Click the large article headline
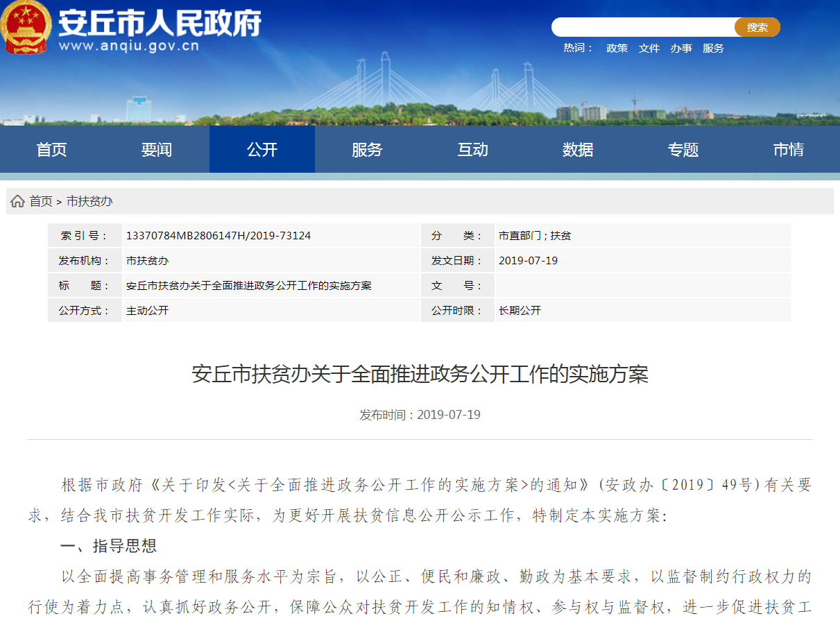Screen dimensions: 840x625 420,375
